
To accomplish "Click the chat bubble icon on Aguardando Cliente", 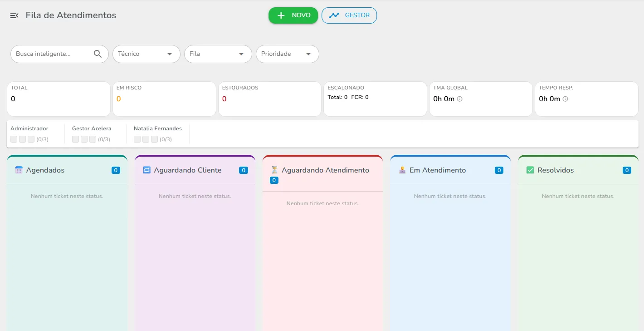I will (146, 170).
